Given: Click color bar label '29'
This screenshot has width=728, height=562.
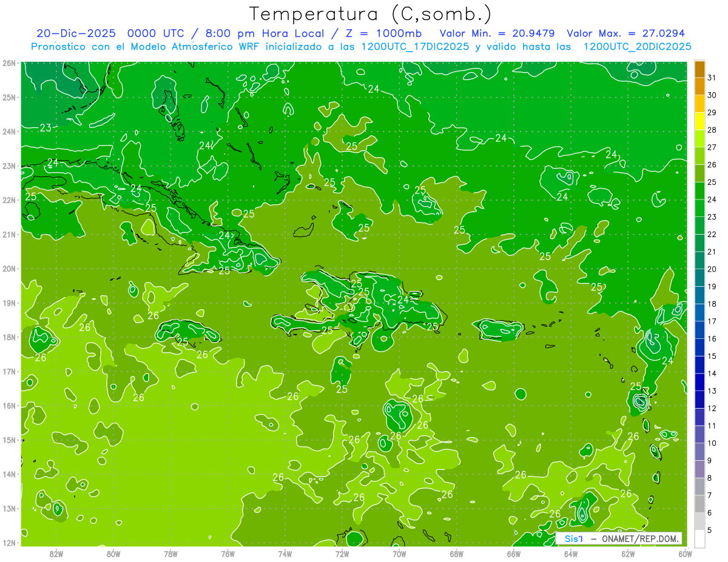Looking at the screenshot, I should (712, 113).
